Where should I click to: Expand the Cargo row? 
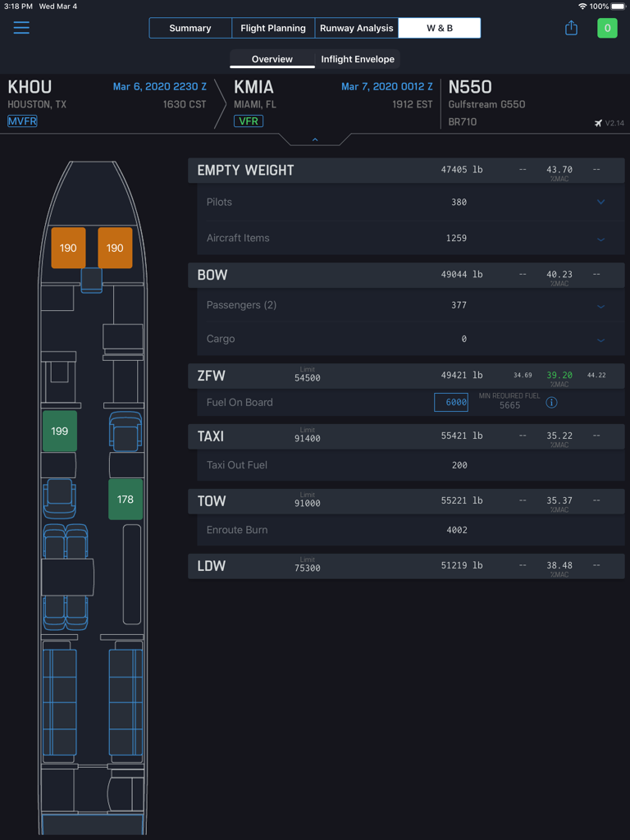coord(600,338)
